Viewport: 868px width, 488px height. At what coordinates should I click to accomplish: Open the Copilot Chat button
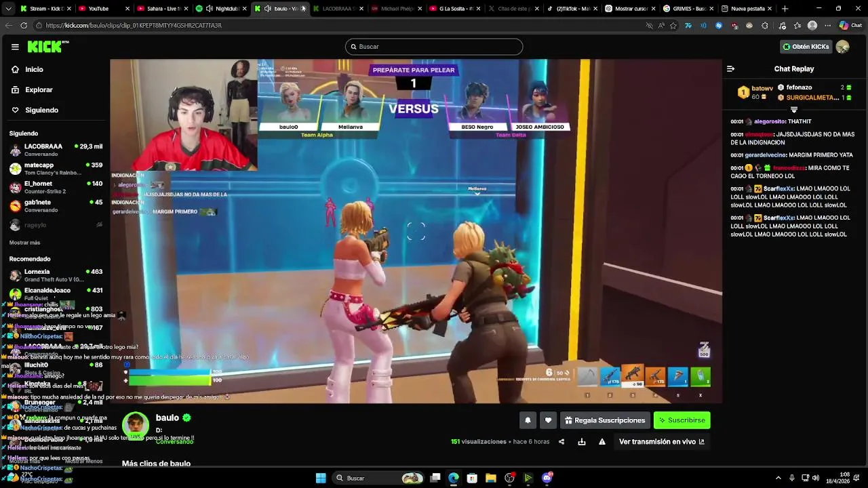[x=850, y=25]
